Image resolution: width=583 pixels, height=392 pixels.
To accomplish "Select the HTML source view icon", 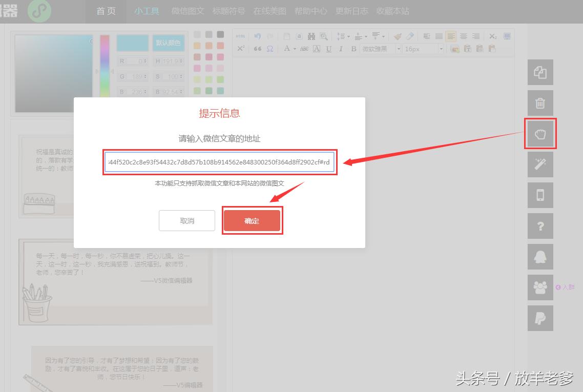I will [240, 36].
